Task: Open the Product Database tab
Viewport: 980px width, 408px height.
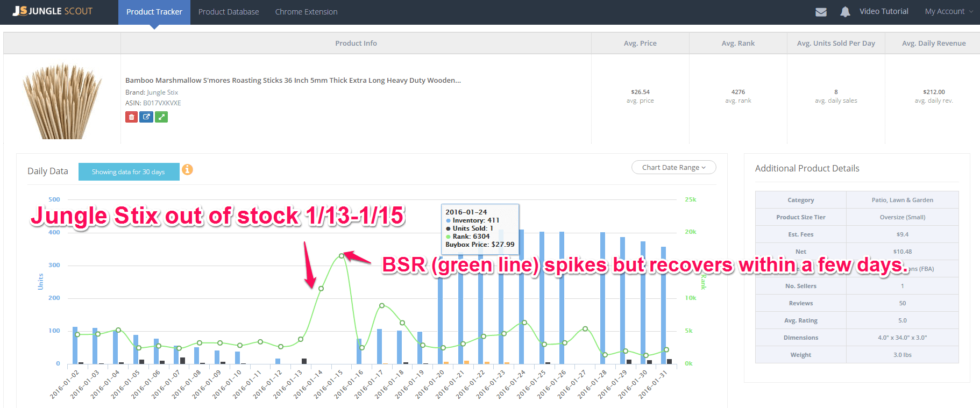Action: (229, 12)
